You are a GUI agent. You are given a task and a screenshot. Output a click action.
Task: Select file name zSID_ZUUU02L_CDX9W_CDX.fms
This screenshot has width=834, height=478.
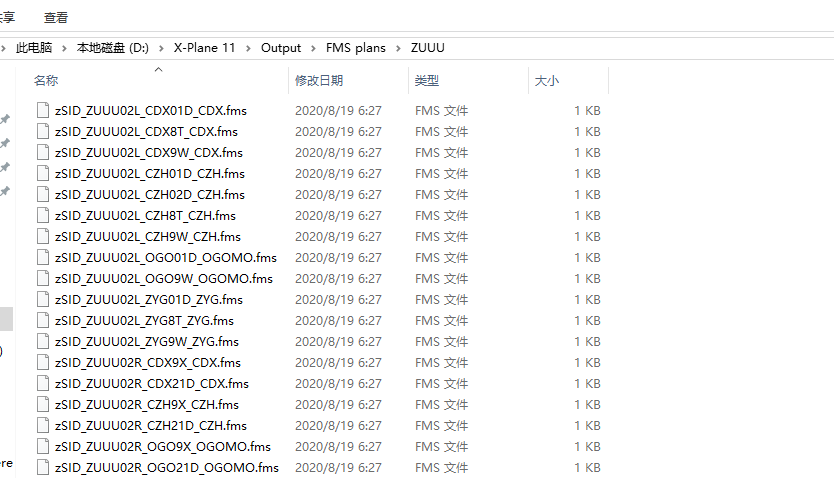coord(149,153)
